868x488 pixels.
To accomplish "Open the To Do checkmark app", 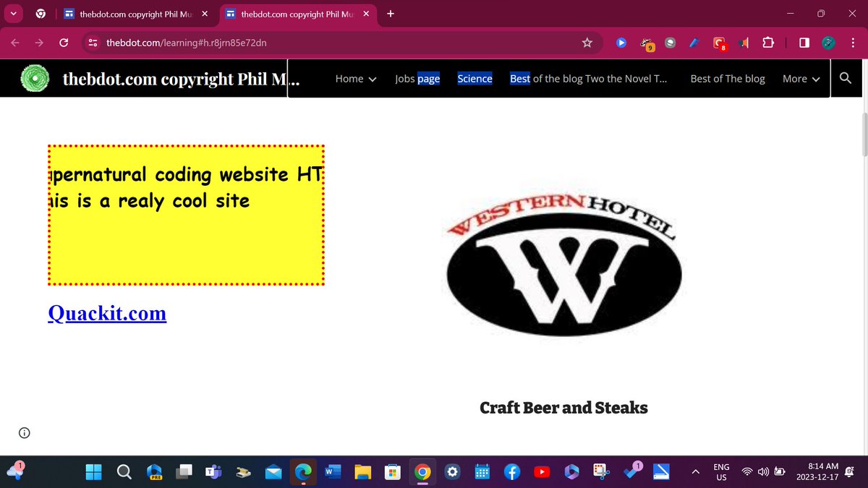I will (x=631, y=471).
